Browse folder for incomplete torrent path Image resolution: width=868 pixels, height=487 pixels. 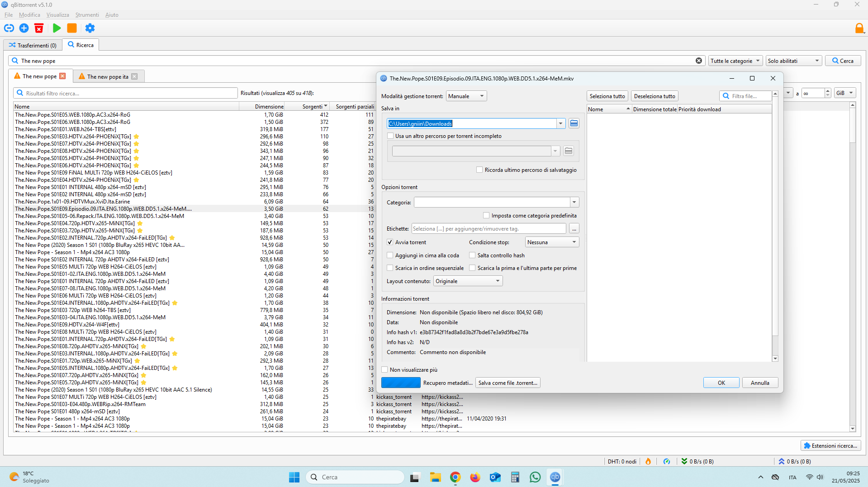click(x=569, y=151)
